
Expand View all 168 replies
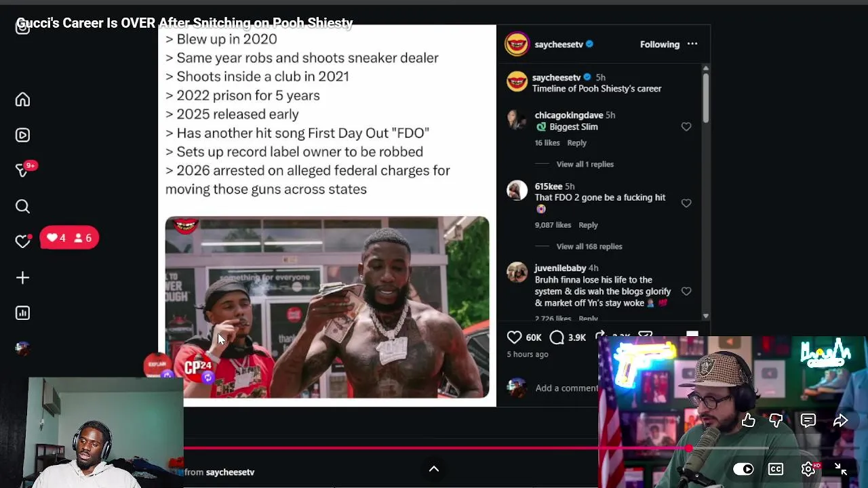tap(589, 247)
